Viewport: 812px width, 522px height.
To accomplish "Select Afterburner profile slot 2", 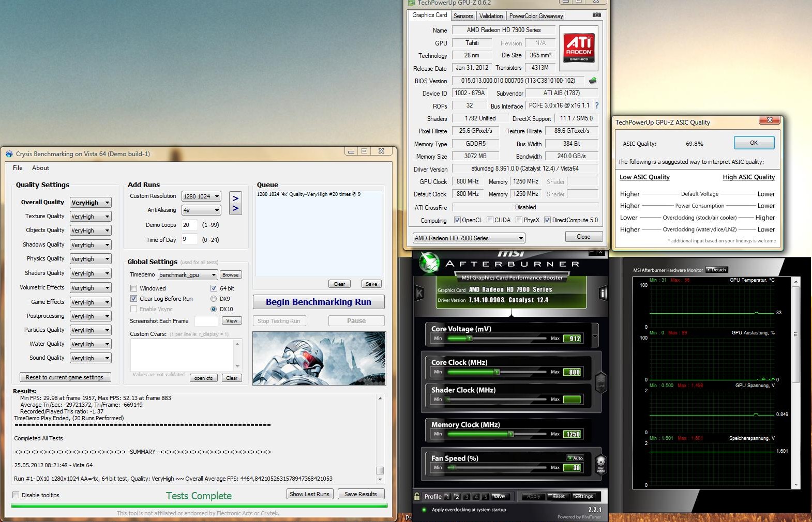I will [x=457, y=497].
